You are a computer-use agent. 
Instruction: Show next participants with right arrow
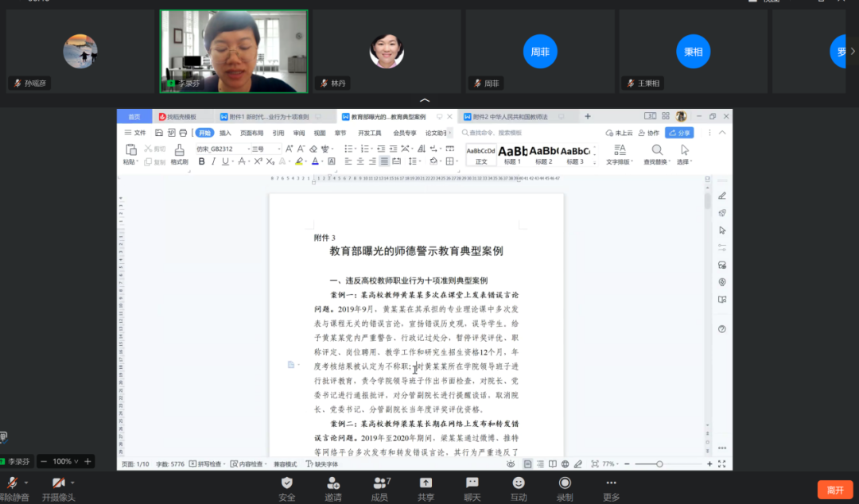click(x=853, y=51)
